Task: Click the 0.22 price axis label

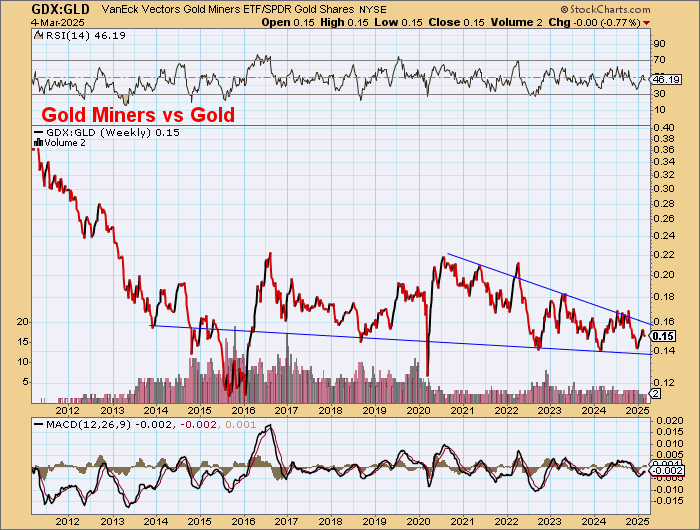Action: click(x=663, y=255)
